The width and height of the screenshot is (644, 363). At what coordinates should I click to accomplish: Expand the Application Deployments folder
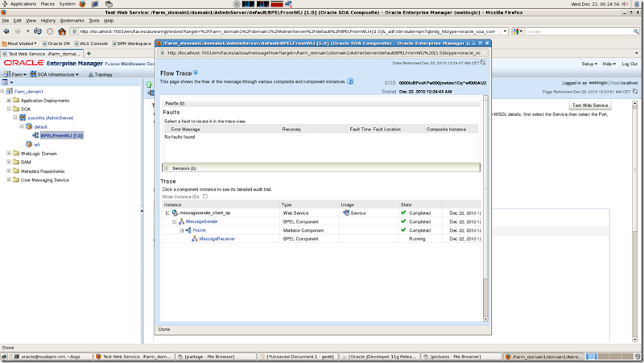pos(9,100)
